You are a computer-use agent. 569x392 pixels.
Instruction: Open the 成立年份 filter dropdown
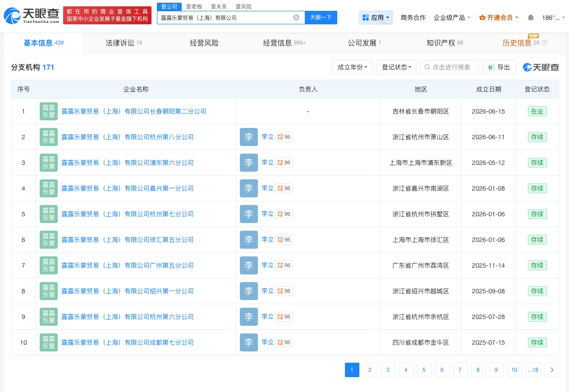click(x=352, y=67)
